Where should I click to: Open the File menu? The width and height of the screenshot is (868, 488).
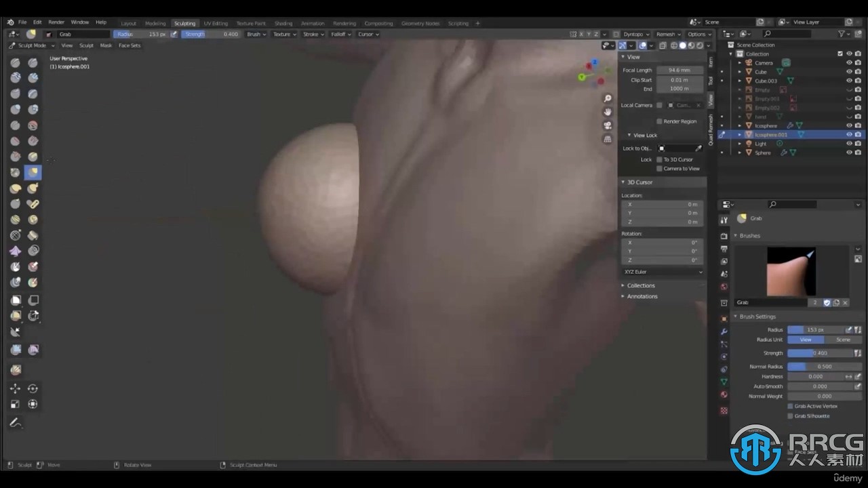22,22
